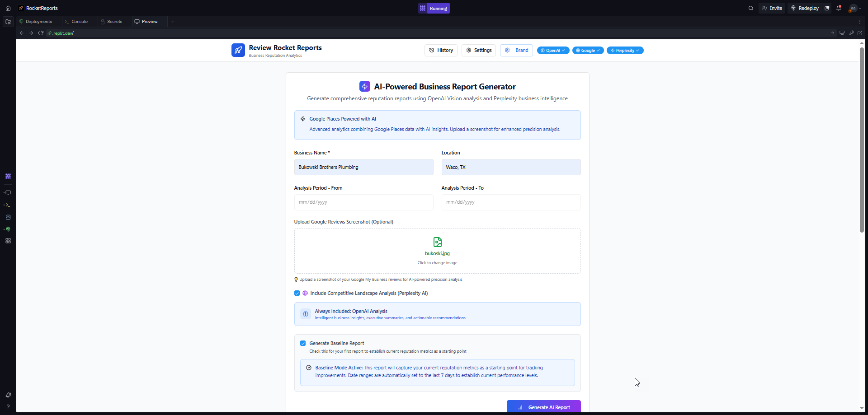This screenshot has height=415, width=868.
Task: Click the scrollbar up arrow
Action: 862,43
